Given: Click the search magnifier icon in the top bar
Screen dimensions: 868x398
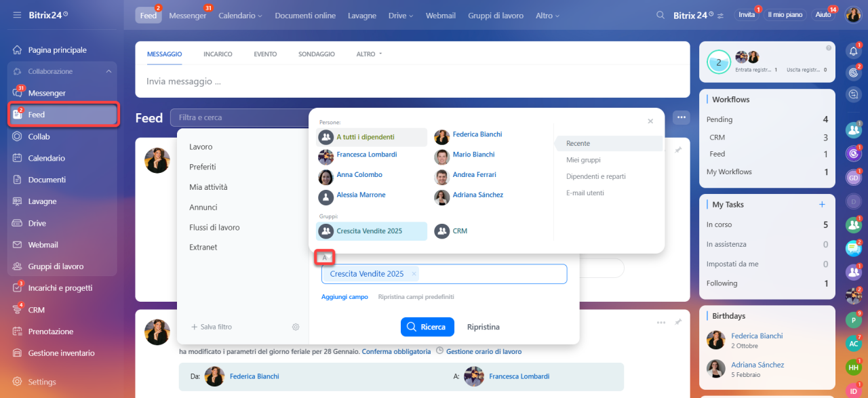Looking at the screenshot, I should point(660,15).
